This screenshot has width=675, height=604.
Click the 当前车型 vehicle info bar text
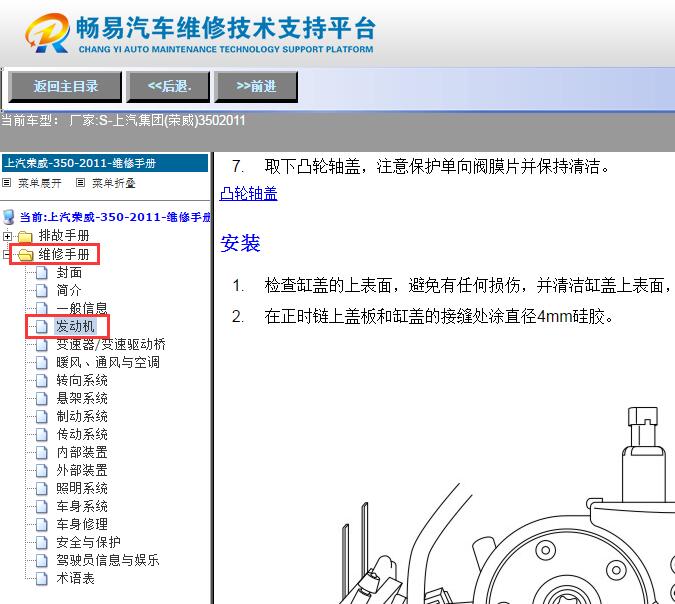coord(123,120)
